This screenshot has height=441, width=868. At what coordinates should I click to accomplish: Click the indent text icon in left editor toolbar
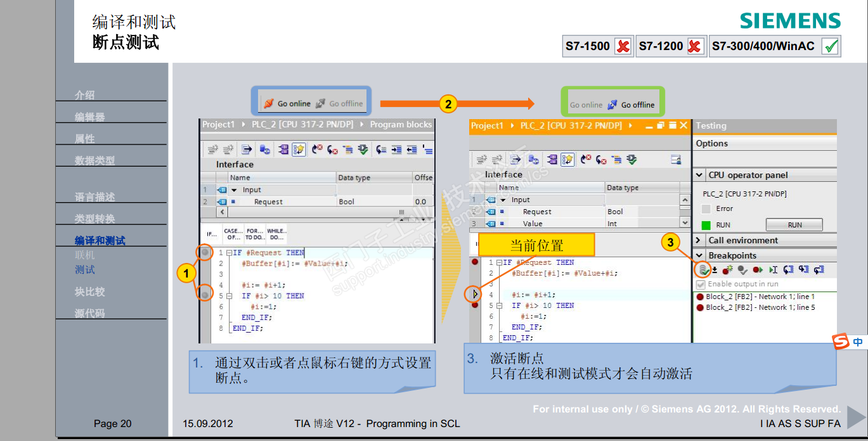coord(396,150)
